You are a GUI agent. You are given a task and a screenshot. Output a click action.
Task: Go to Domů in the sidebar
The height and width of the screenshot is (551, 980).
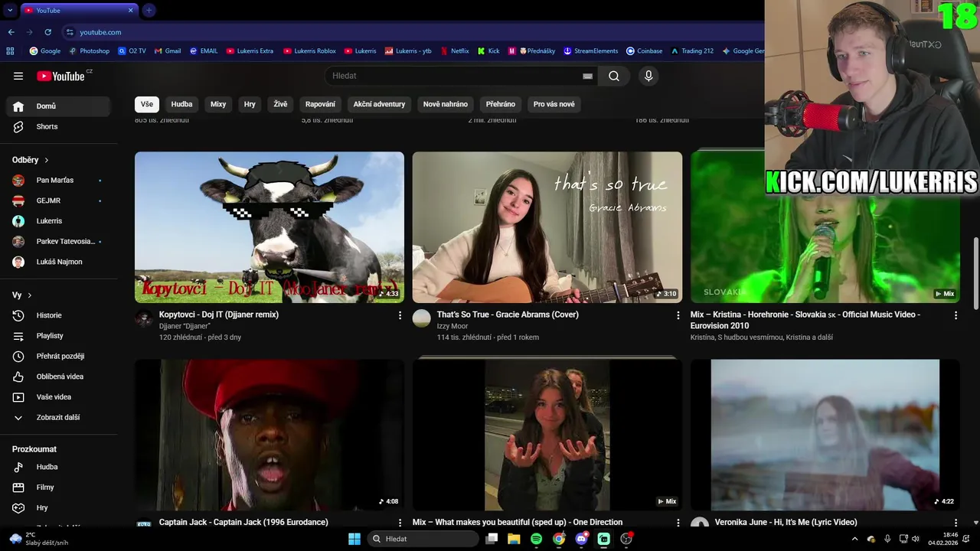click(x=58, y=106)
